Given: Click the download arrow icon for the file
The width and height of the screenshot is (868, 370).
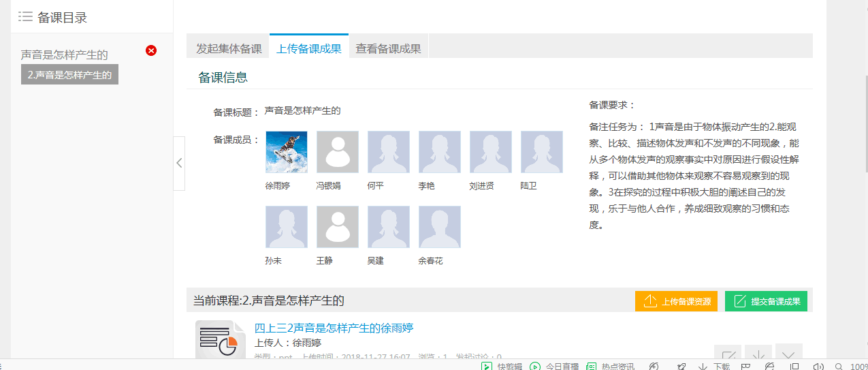Looking at the screenshot, I should point(758,354).
